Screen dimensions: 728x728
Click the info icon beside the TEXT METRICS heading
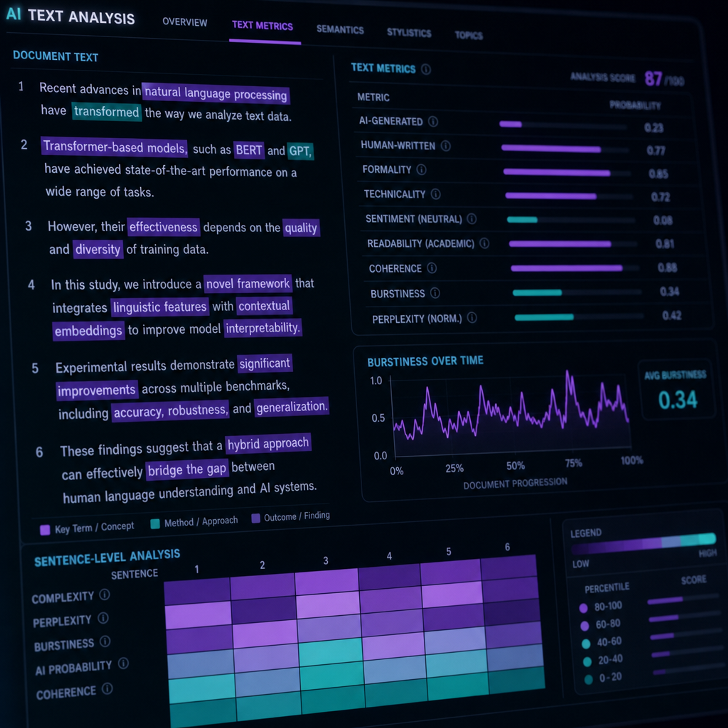click(426, 69)
